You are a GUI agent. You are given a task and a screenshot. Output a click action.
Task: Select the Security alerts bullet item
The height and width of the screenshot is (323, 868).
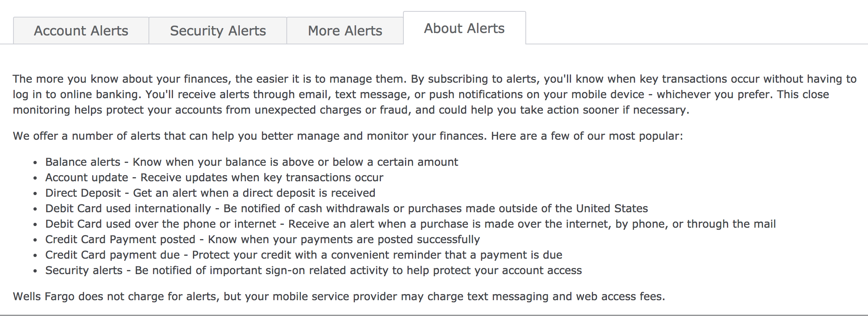[x=314, y=270]
